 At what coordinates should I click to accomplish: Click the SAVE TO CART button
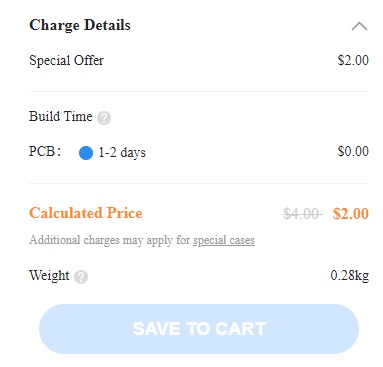point(199,329)
